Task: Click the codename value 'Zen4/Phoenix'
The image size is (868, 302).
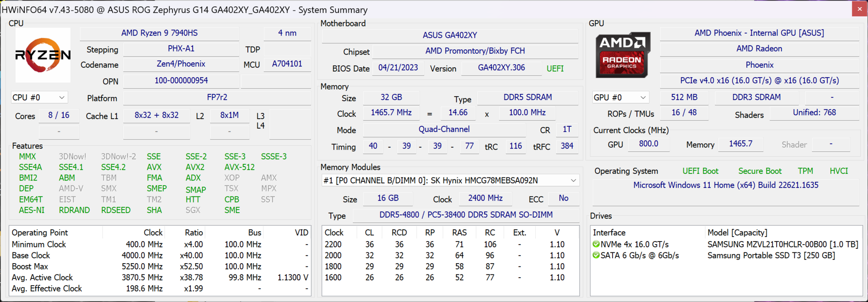Action: (181, 64)
